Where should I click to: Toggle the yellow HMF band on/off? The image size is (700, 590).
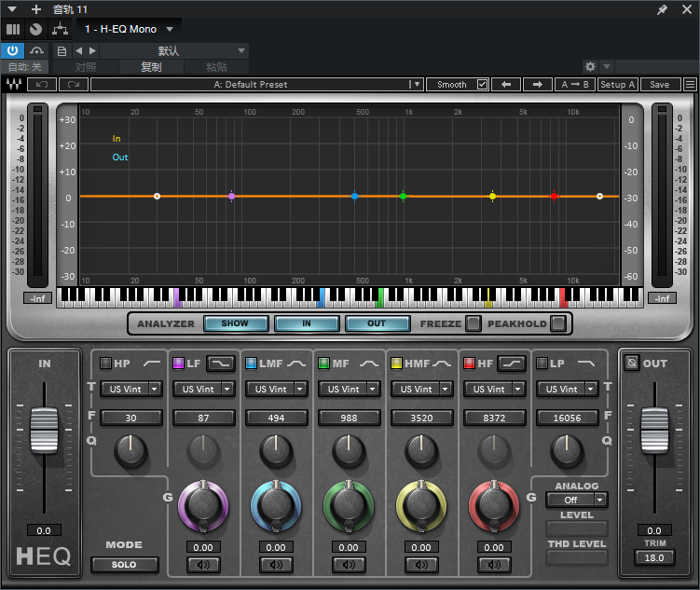point(396,364)
